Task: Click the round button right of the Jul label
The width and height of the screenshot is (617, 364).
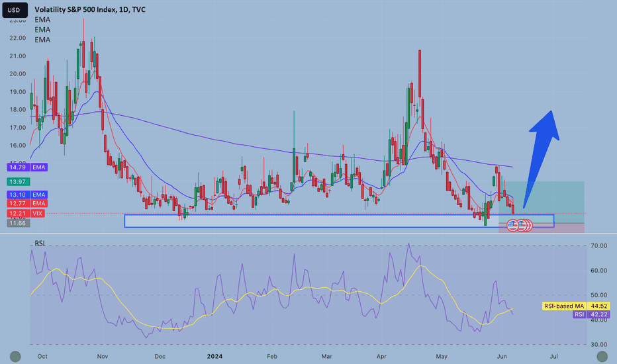Action: (x=602, y=357)
